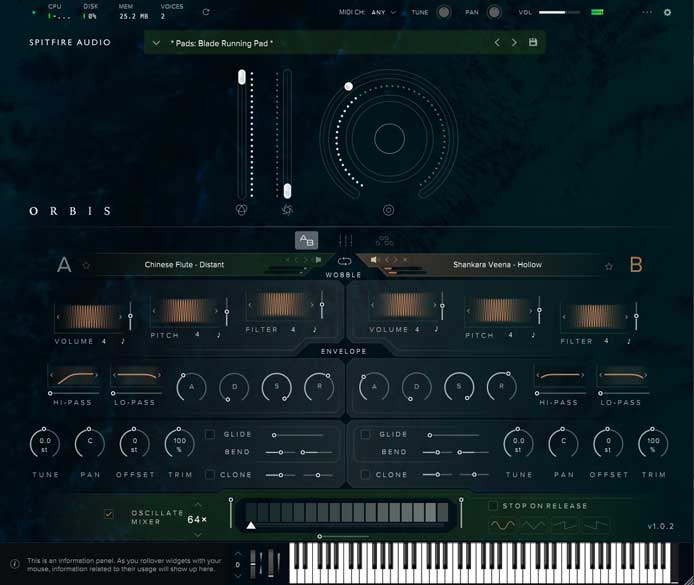The width and height of the screenshot is (694, 585).
Task: Click the TUNE knob in top bar
Action: pos(443,12)
